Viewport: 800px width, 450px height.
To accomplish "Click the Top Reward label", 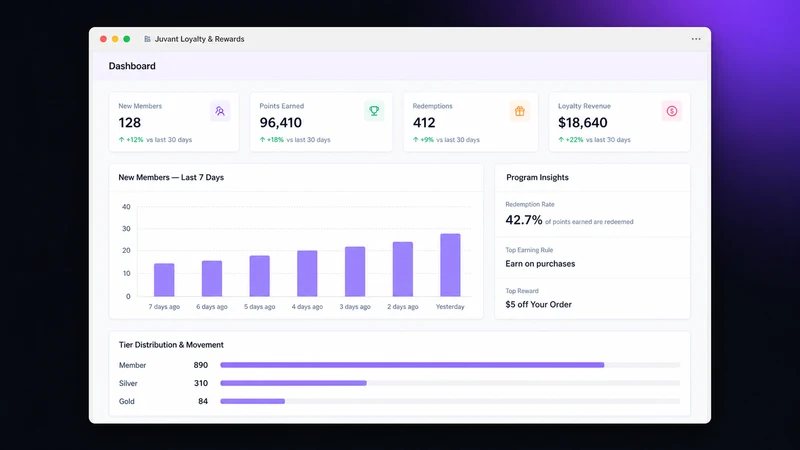I will [x=521, y=291].
